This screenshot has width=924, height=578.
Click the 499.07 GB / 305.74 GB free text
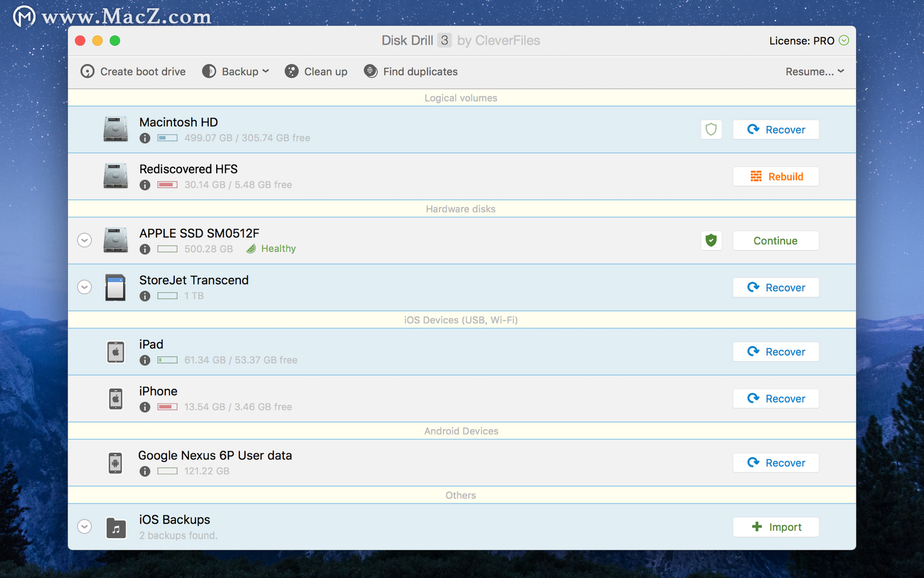[247, 138]
